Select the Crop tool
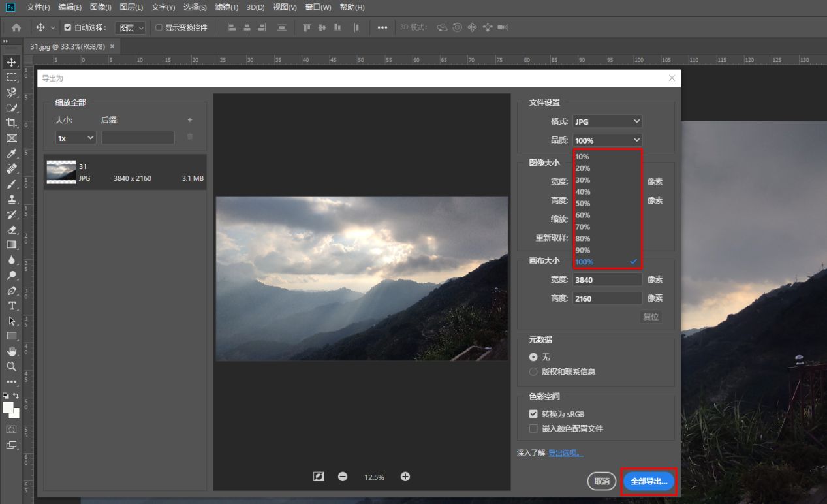The width and height of the screenshot is (827, 504). [x=12, y=123]
